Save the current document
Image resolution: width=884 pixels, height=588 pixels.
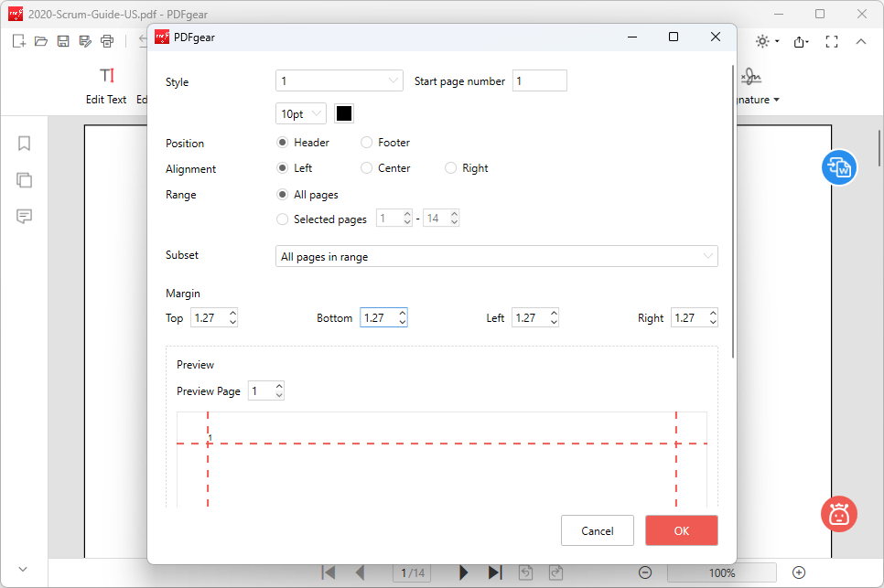[62, 40]
